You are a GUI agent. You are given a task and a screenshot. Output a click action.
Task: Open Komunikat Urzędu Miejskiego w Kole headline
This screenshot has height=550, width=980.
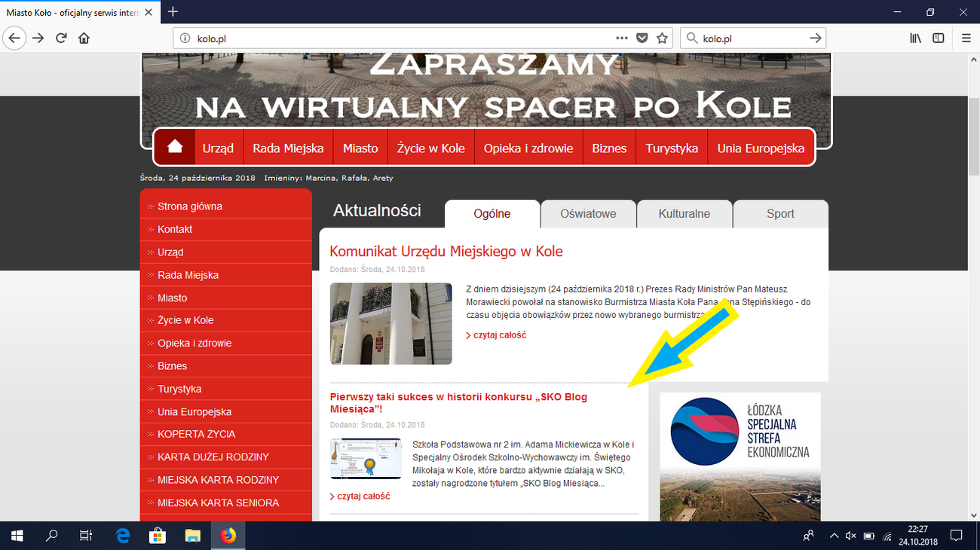pyautogui.click(x=446, y=251)
